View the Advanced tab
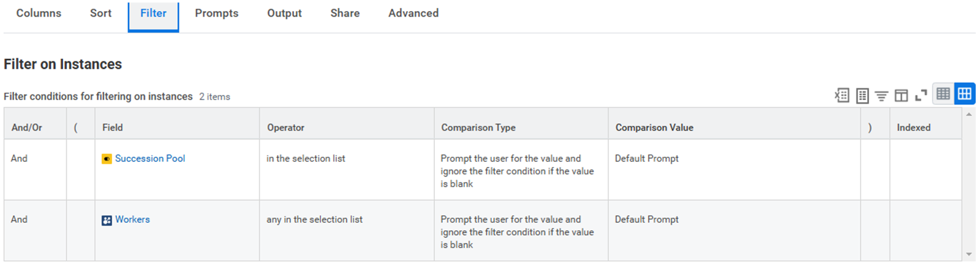 [413, 13]
